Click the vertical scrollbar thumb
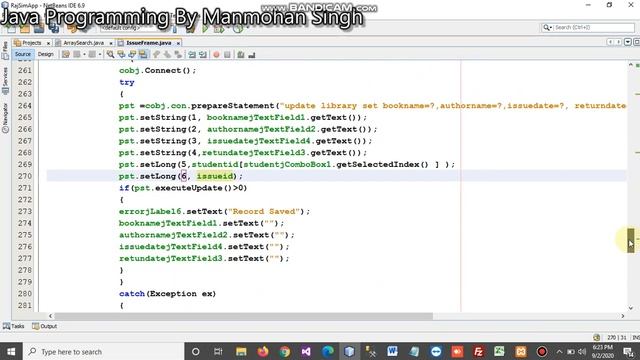Screen dimensions: 640x360 coord(631,240)
